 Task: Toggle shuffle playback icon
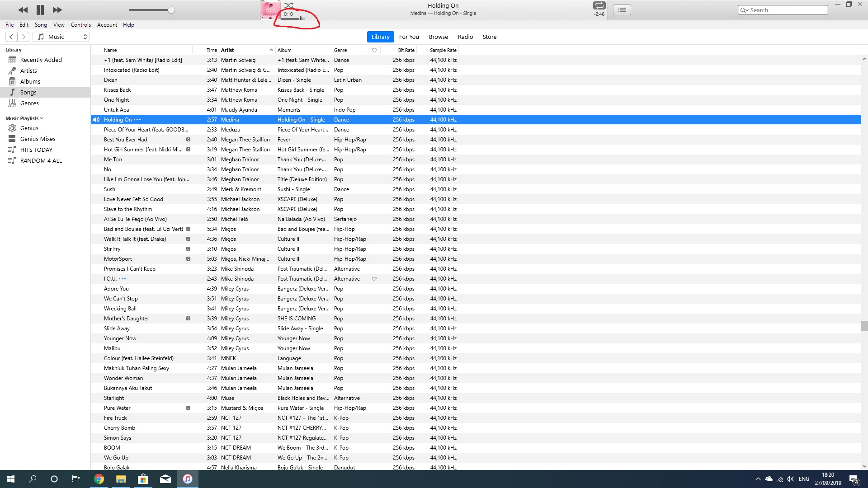click(289, 5)
